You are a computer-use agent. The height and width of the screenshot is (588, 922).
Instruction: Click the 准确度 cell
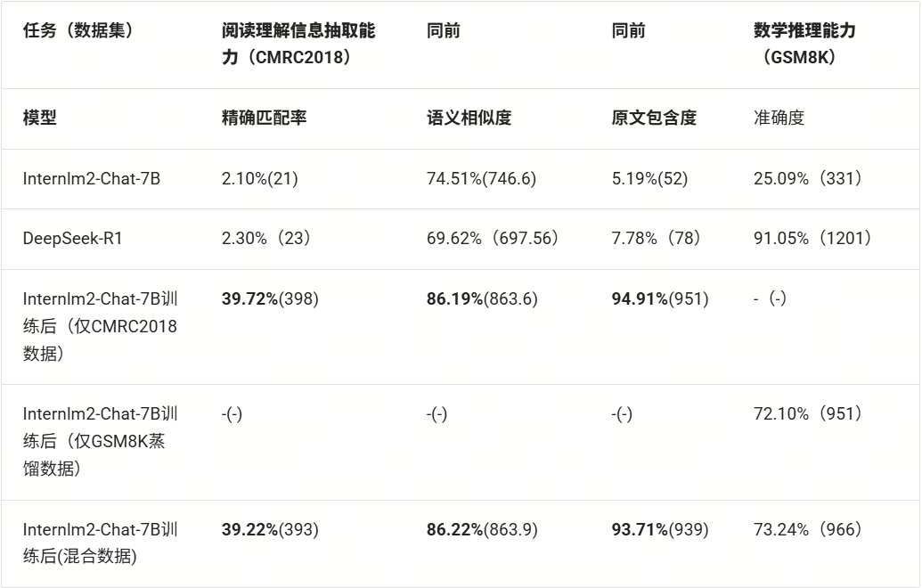click(x=779, y=118)
